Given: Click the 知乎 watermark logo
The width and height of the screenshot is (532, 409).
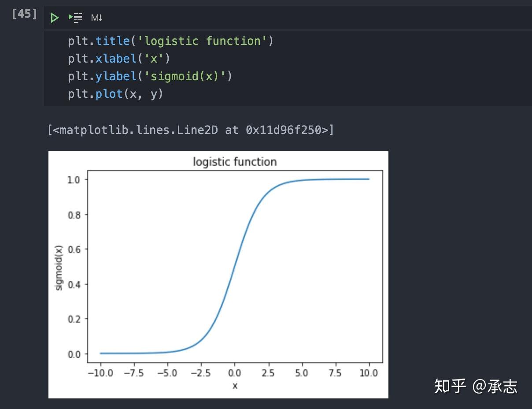Looking at the screenshot, I should pyautogui.click(x=450, y=386).
